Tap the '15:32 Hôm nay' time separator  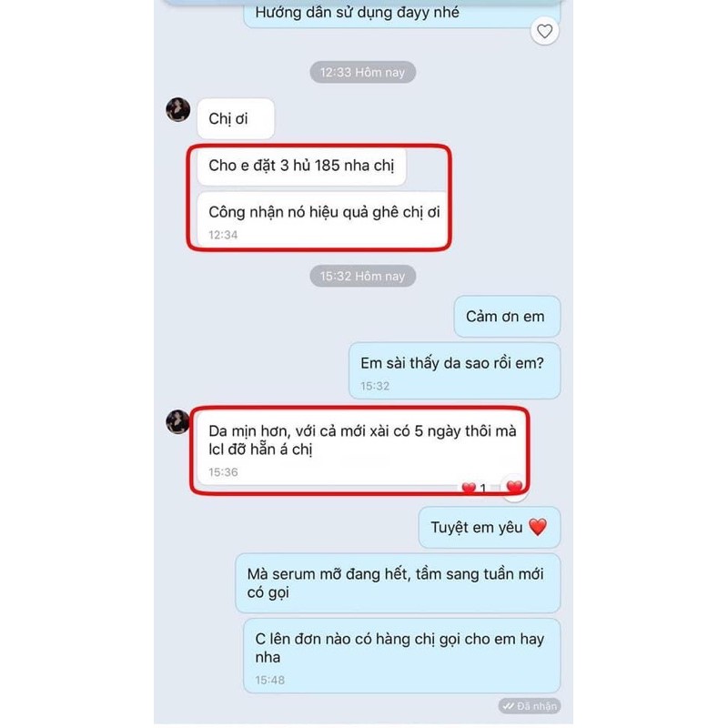coord(362,277)
